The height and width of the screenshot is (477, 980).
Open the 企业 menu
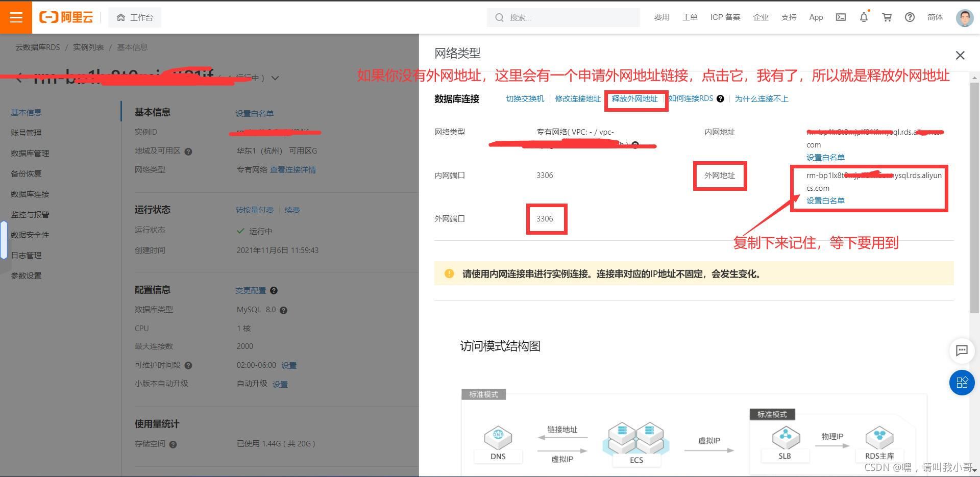coord(761,17)
